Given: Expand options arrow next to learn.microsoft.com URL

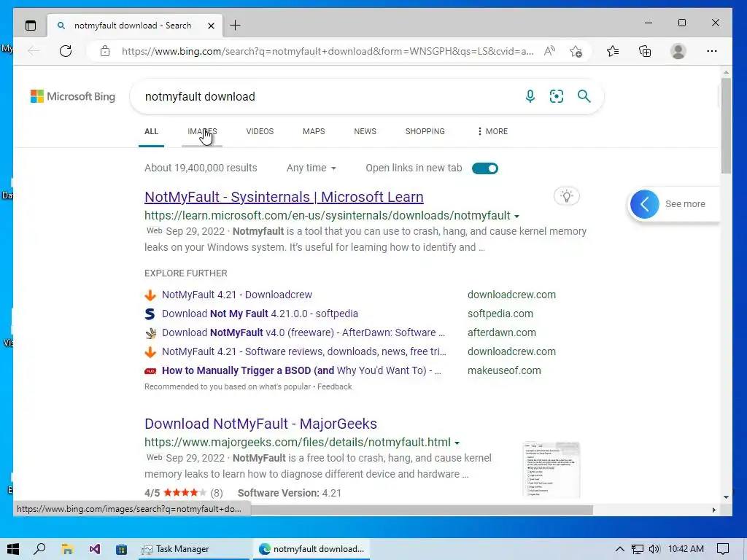Looking at the screenshot, I should (x=516, y=216).
